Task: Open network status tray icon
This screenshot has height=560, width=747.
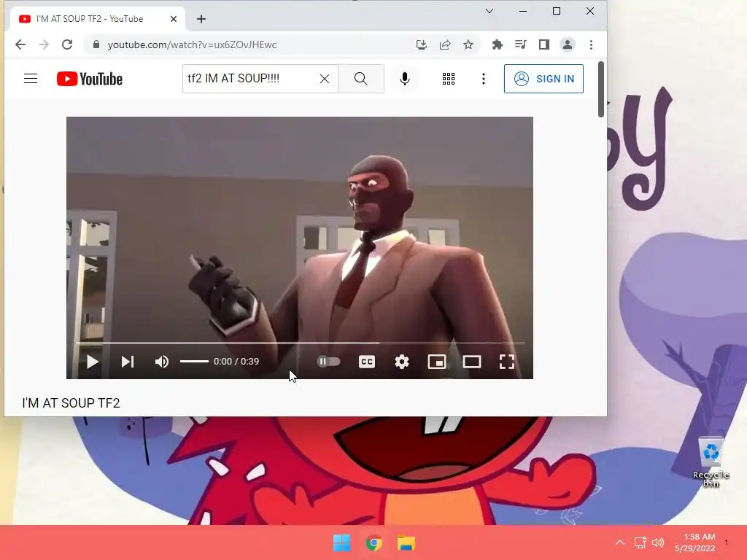Action: coord(640,542)
